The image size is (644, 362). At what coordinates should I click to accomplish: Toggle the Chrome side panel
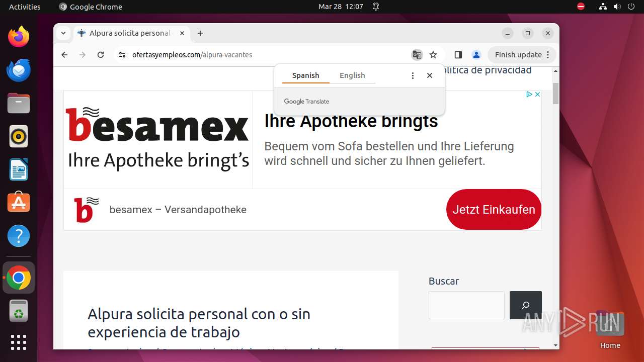[458, 55]
